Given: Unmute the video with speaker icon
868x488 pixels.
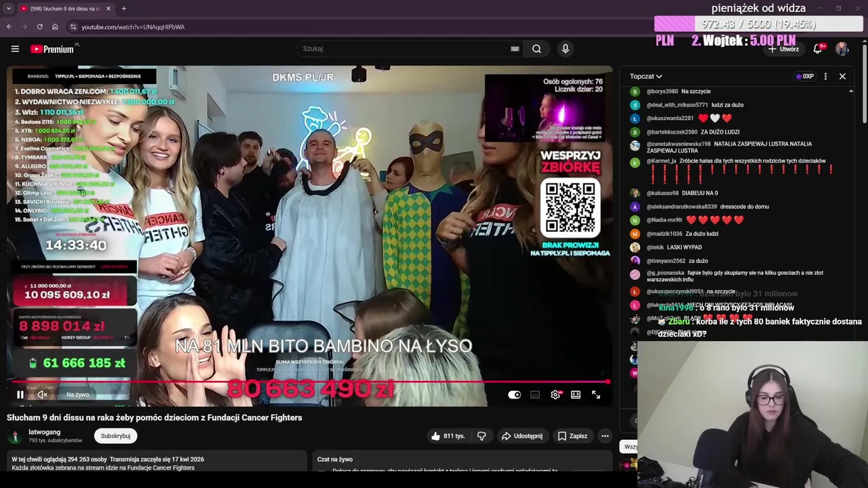Looking at the screenshot, I should 42,394.
